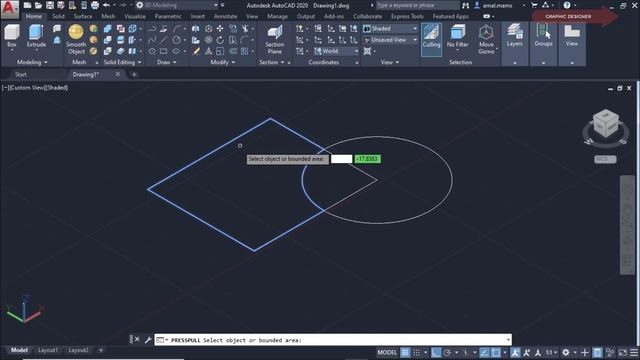Expand the Modify panel
The height and width of the screenshot is (360, 640).
click(222, 62)
